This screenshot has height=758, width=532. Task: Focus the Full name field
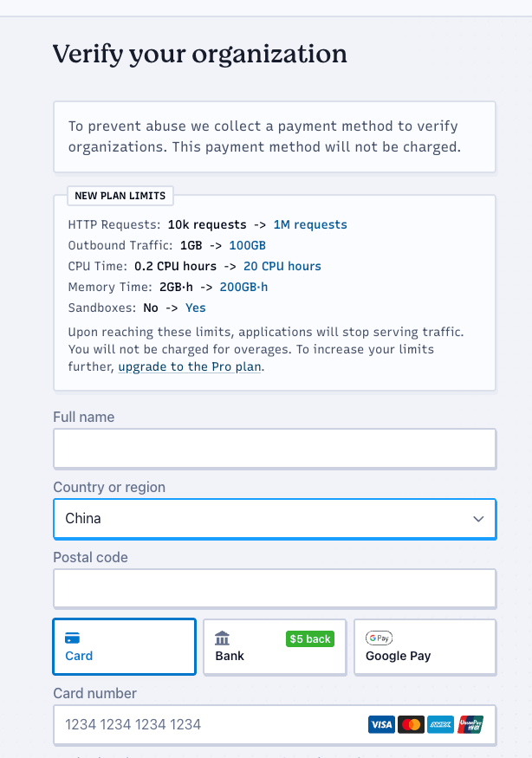tap(274, 449)
